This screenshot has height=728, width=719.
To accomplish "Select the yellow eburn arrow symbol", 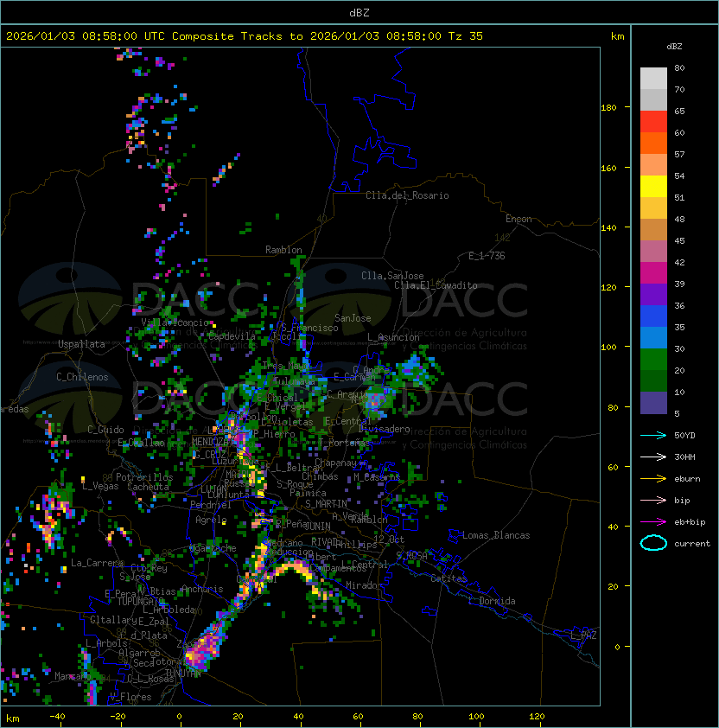I will pos(653,478).
